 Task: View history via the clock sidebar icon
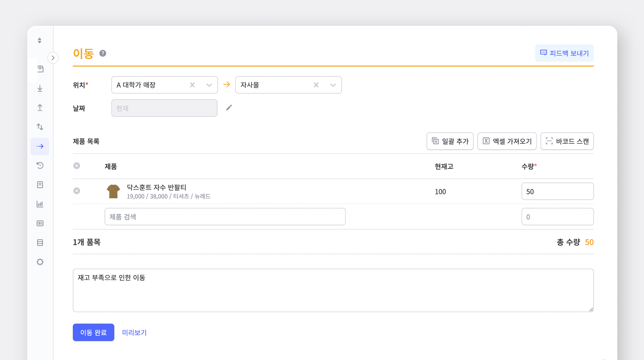pyautogui.click(x=40, y=165)
